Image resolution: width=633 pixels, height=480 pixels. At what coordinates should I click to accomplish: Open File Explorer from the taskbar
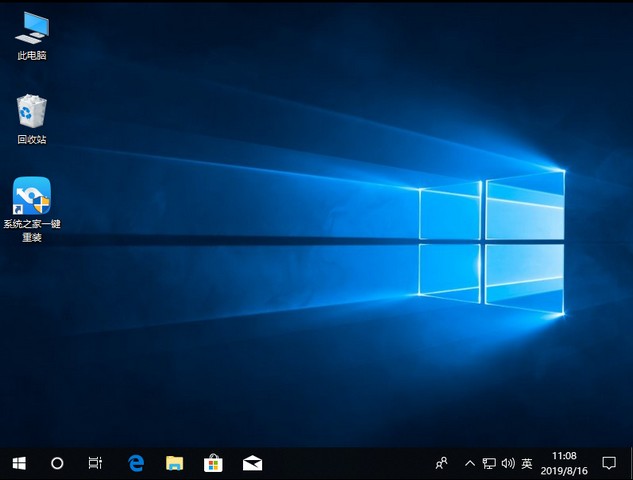[174, 463]
